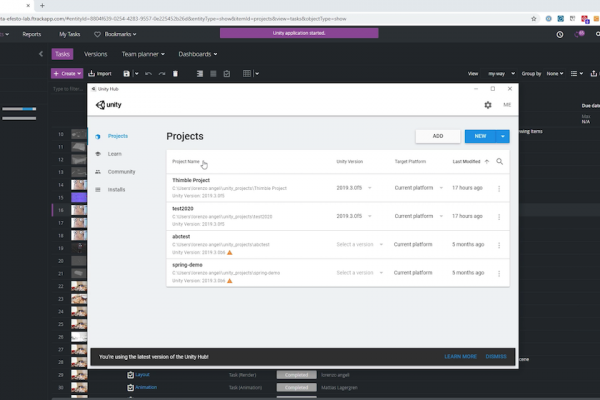
Task: Click the clipboard task icon in ftrack toolbar
Action: tap(227, 73)
